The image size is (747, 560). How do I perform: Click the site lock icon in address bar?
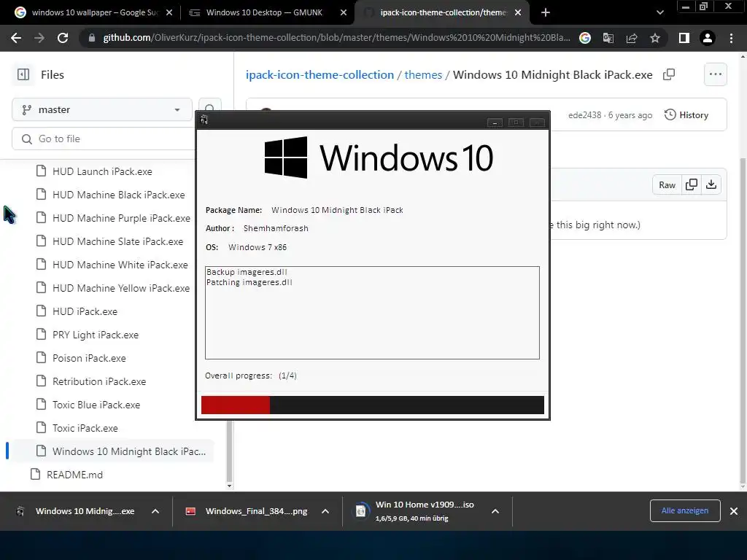click(x=92, y=38)
